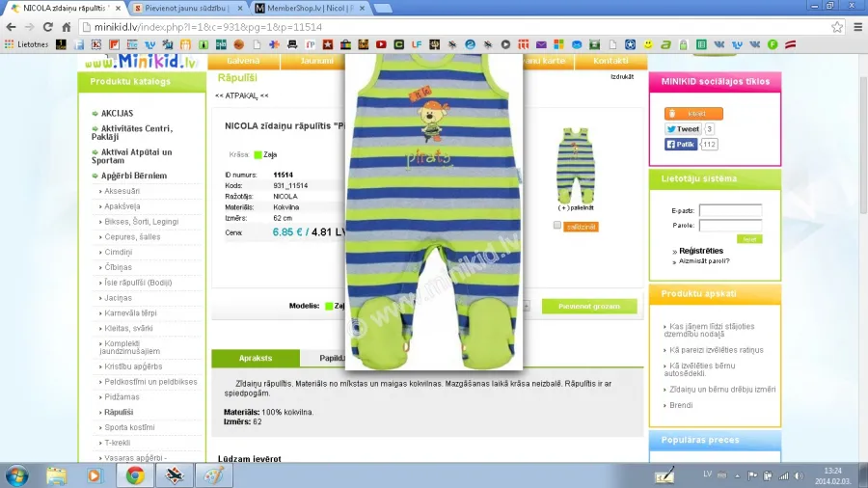Click the Tweet button
This screenshot has height=488, width=868.
click(x=683, y=129)
